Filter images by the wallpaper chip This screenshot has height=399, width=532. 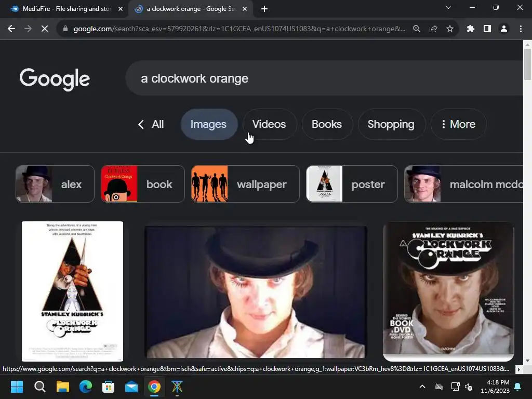(245, 184)
